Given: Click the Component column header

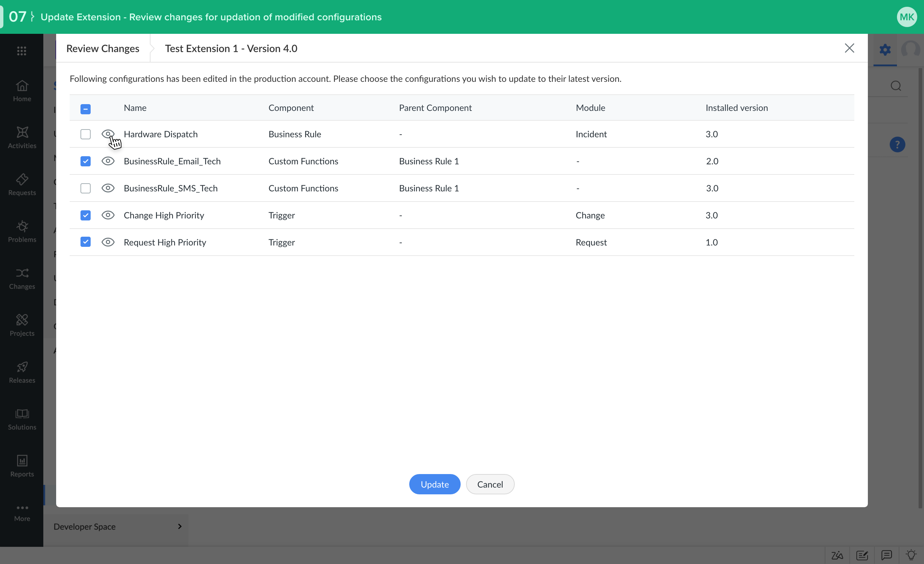Looking at the screenshot, I should (x=291, y=108).
